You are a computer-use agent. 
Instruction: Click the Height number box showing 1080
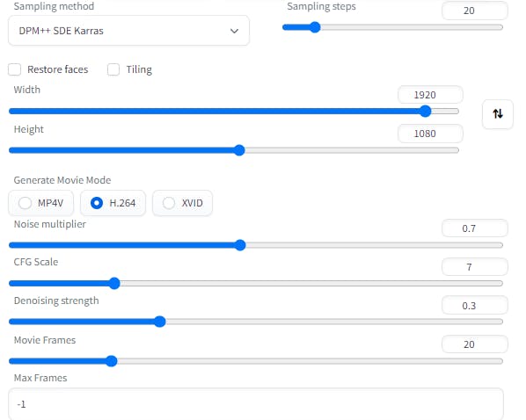coord(430,134)
